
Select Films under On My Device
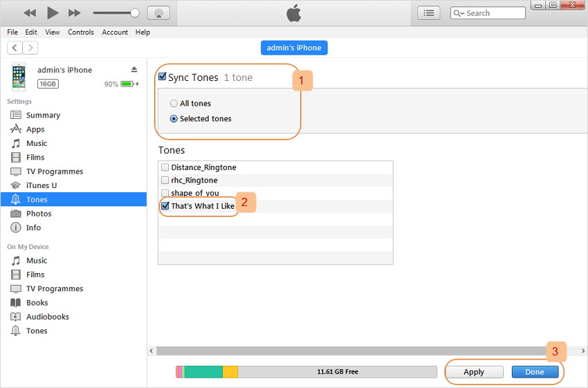pyautogui.click(x=73, y=275)
